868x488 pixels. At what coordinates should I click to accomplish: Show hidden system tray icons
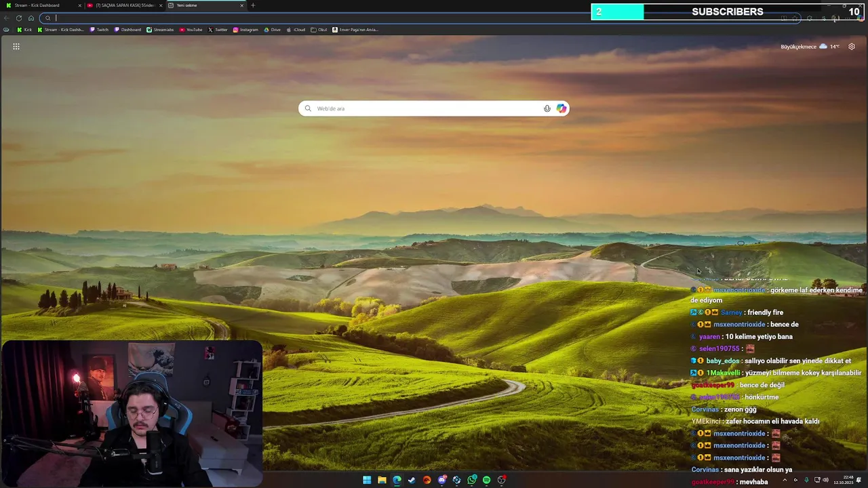785,480
